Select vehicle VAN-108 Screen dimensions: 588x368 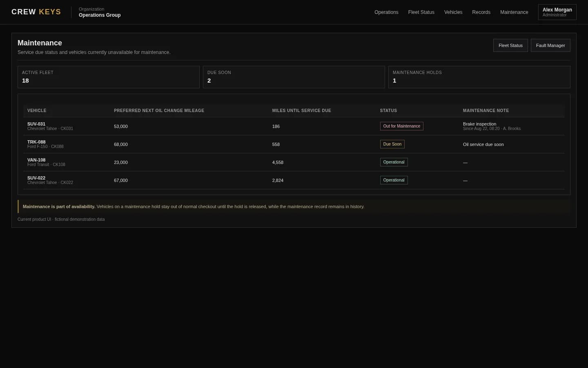[36, 160]
